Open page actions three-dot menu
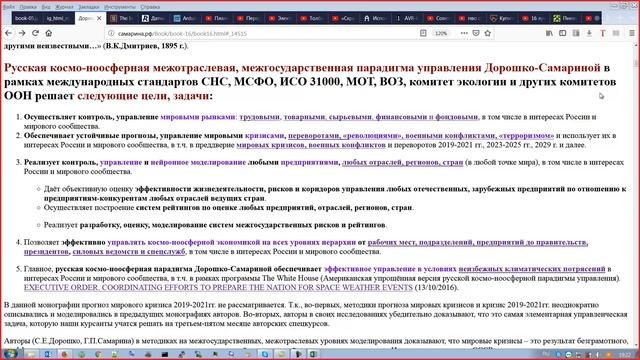The width and height of the screenshot is (640, 360). 464,33
